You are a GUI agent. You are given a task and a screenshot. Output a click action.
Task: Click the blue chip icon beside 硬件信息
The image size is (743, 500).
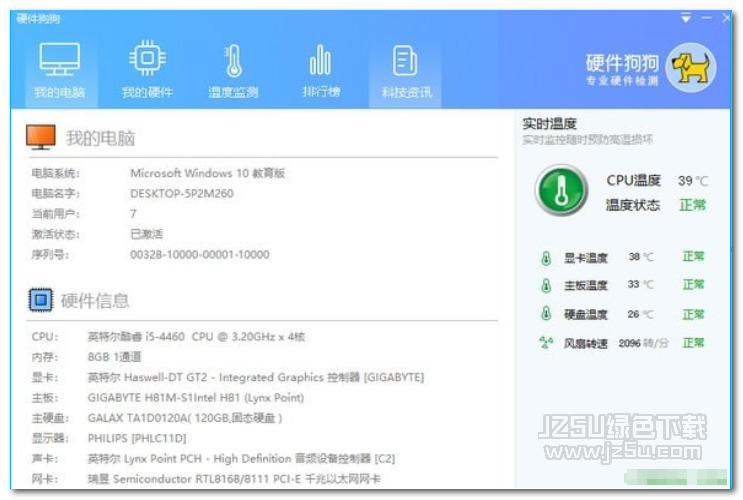point(41,300)
